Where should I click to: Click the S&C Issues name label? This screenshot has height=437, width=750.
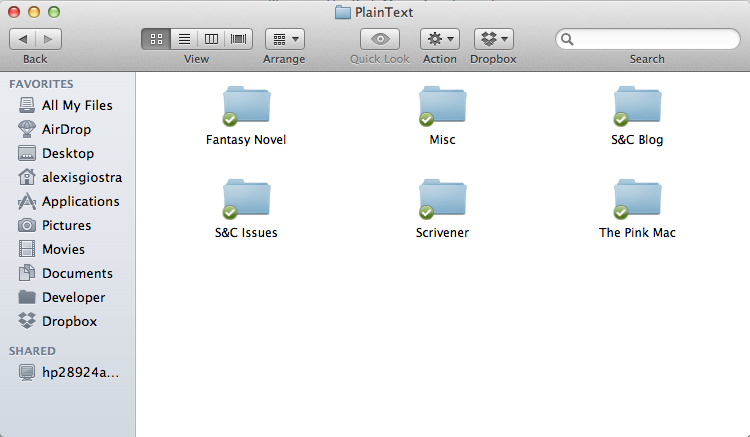(x=246, y=232)
